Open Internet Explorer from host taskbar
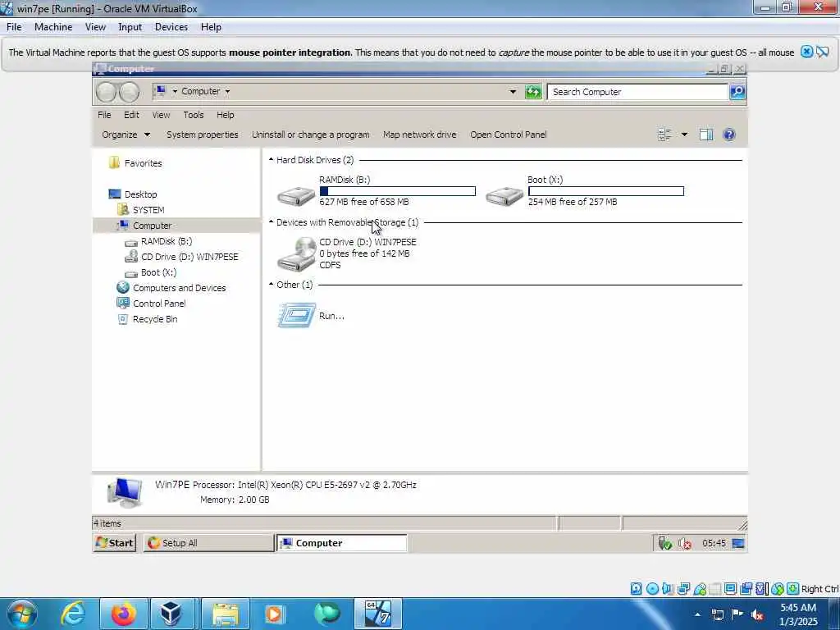 pos(73,614)
